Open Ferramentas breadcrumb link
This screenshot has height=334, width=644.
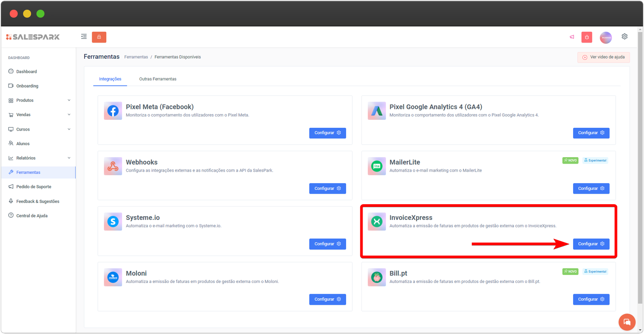tap(136, 57)
